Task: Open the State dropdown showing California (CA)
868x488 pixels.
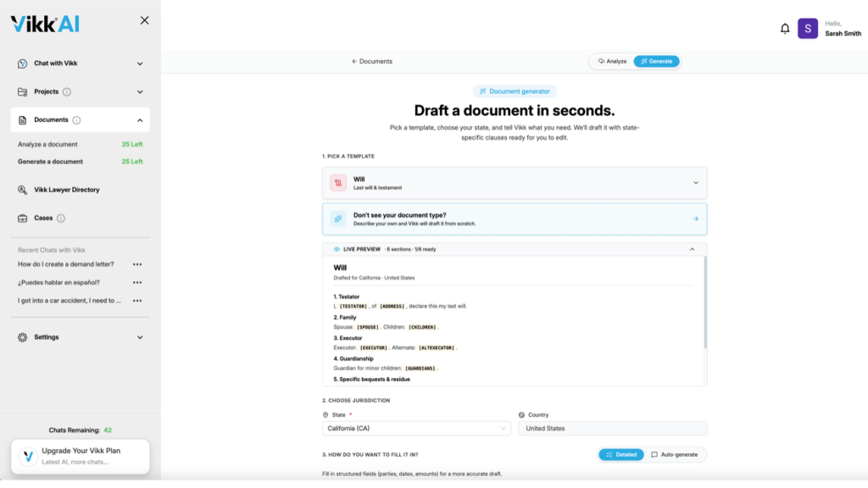Action: click(x=416, y=429)
